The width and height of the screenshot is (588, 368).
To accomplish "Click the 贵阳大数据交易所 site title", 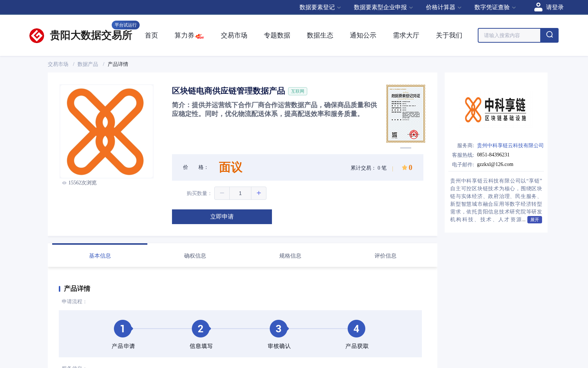I will coord(91,35).
